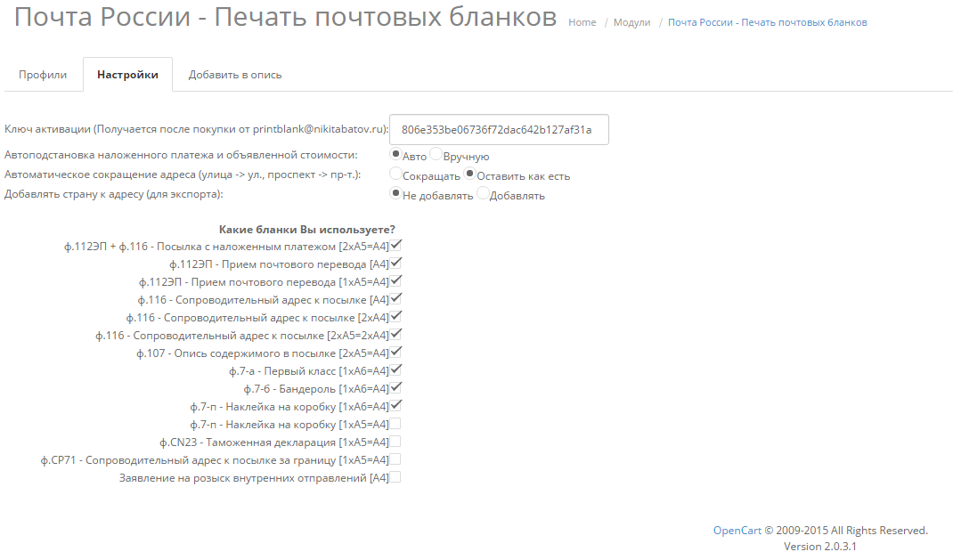
Task: Click the Ключ активации label text
Action: coord(196,129)
